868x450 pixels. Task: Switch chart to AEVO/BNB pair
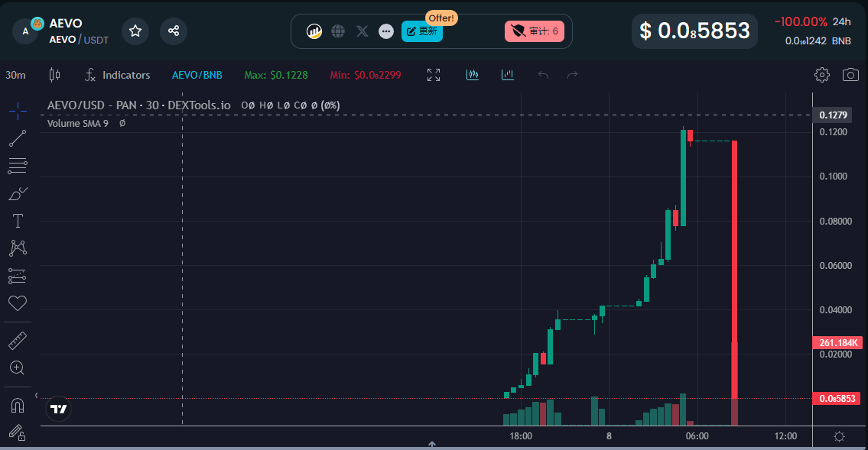coord(197,75)
